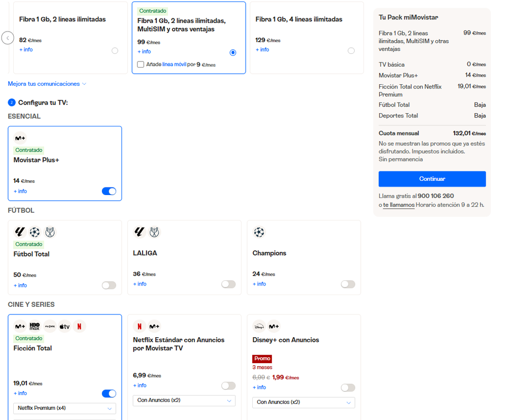Image resolution: width=507 pixels, height=420 pixels.
Task: Click the HBO Max icon in Ficción Total
Action: pos(35,327)
